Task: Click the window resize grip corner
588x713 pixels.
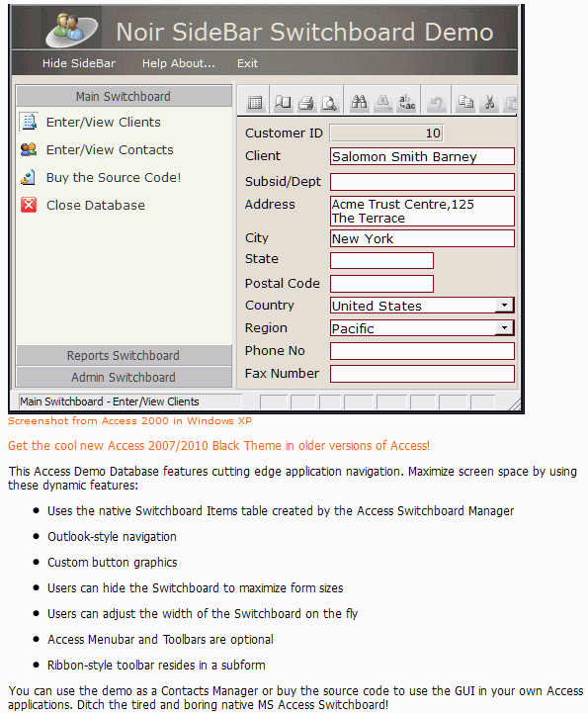Action: [514, 403]
